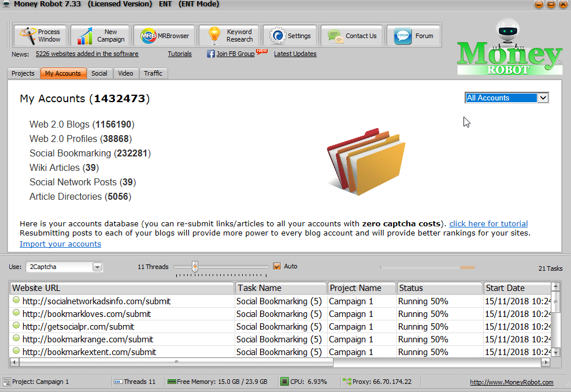Toggle the Auto threads checkbox
The height and width of the screenshot is (392, 571).
[x=277, y=266]
